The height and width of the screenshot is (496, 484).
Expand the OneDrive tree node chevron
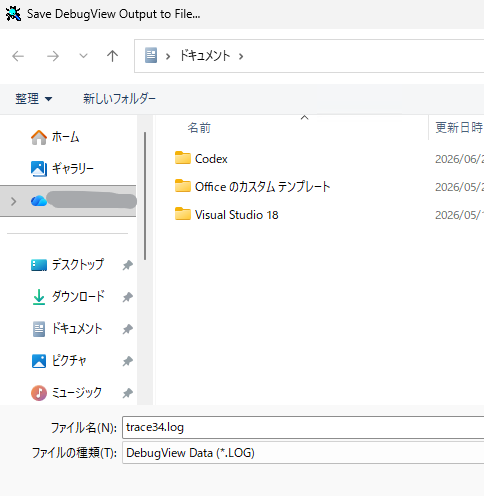[13, 201]
